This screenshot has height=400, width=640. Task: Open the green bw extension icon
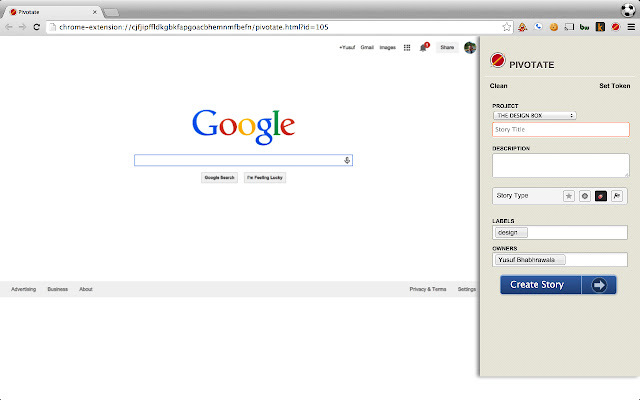tap(584, 27)
